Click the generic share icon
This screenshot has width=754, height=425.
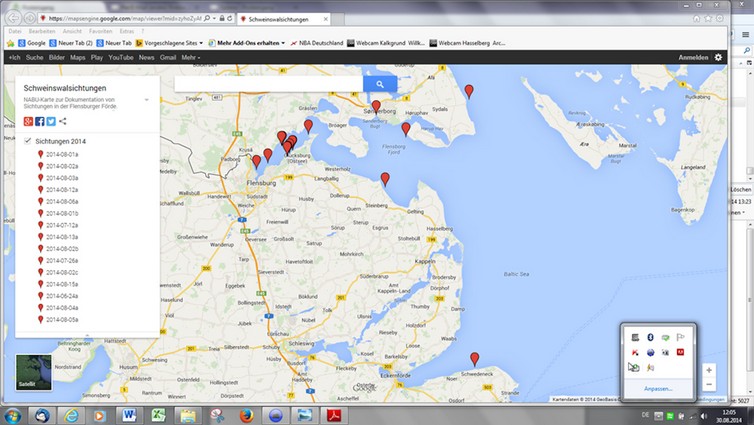pyautogui.click(x=62, y=121)
